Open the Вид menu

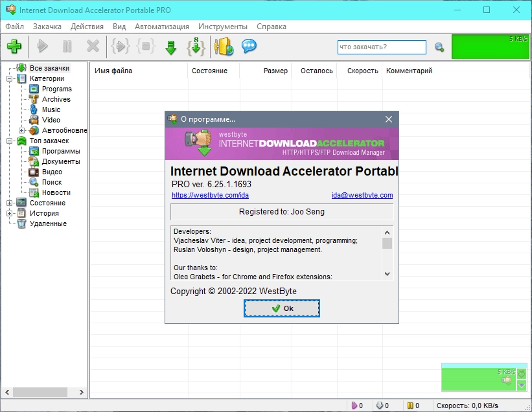tap(119, 27)
